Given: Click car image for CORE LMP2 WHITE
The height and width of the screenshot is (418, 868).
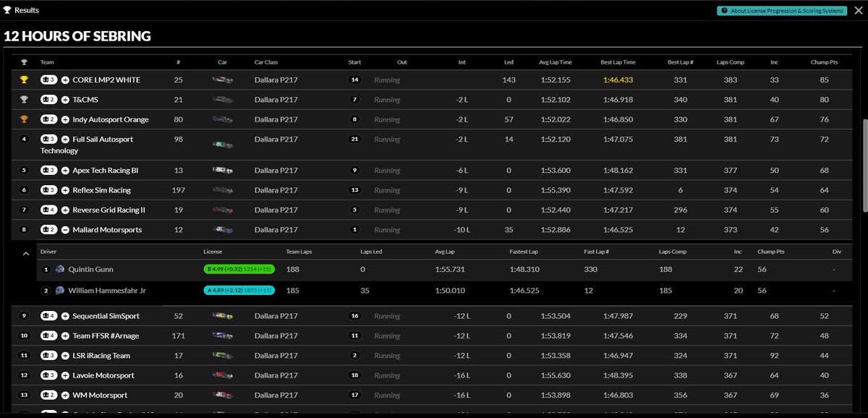Looking at the screenshot, I should (223, 80).
